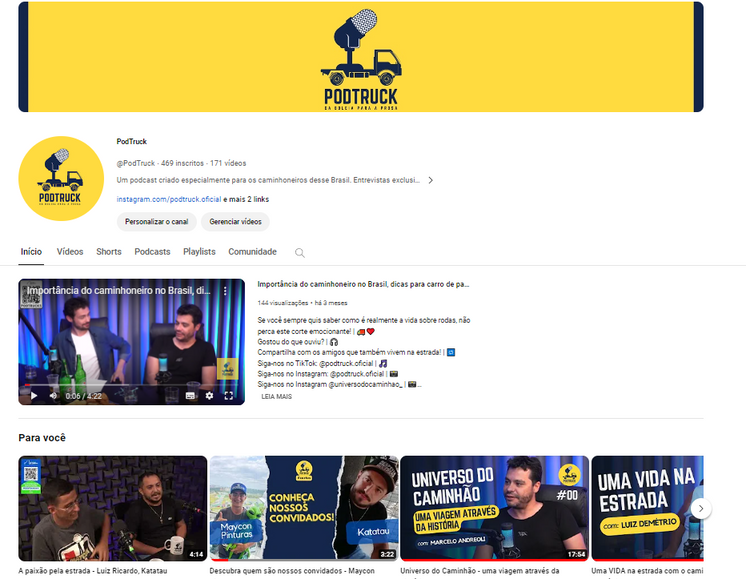Toggle subtitles on the featured video
This screenshot has height=579, width=746.
(x=190, y=396)
